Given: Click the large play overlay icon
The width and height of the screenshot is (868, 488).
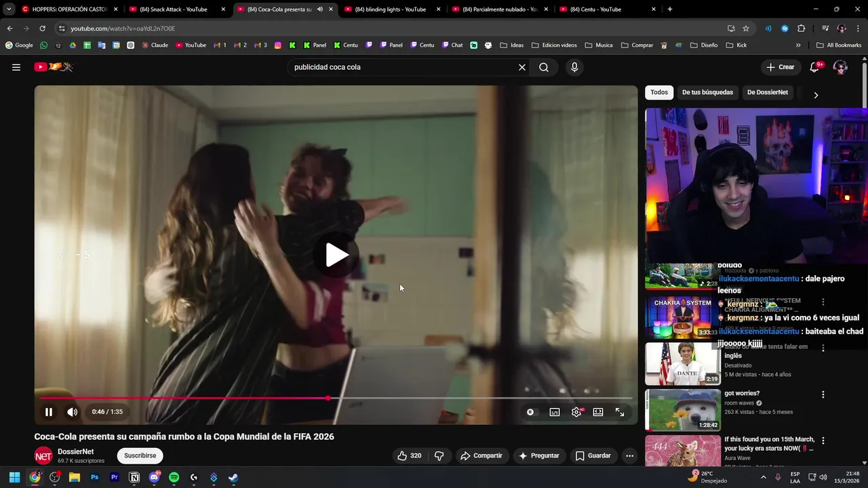Looking at the screenshot, I should pos(336,255).
